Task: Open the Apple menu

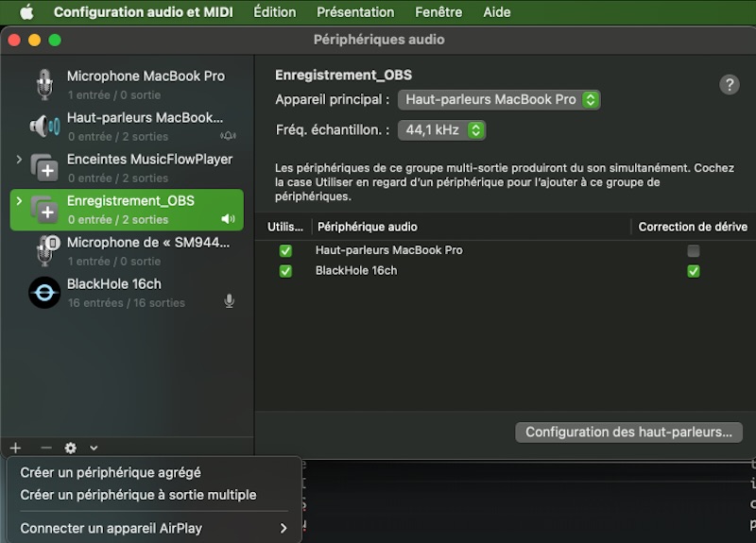Action: click(x=26, y=12)
